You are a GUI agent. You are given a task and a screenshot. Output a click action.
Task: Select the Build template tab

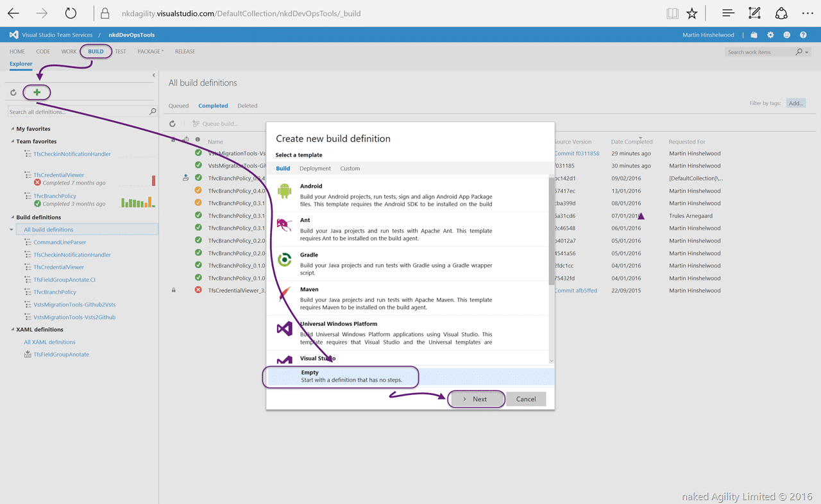(x=283, y=169)
